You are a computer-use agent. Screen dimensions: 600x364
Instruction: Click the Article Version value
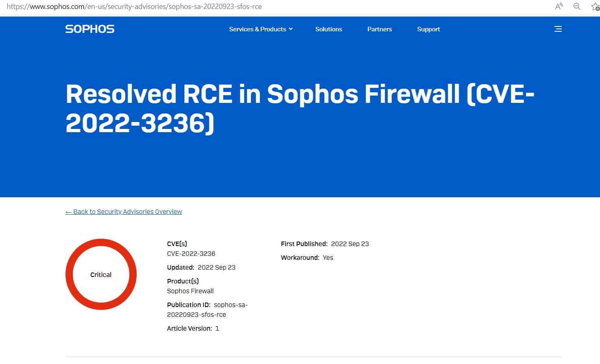(x=217, y=329)
